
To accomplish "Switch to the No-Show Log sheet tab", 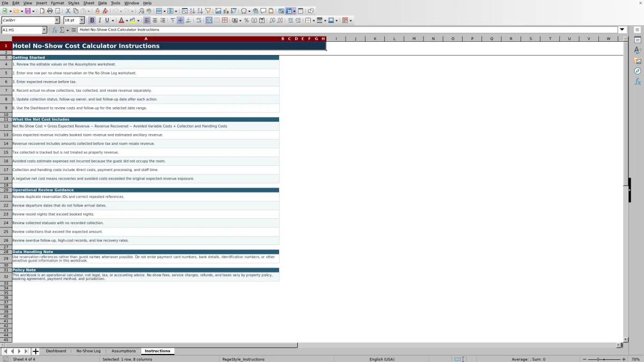I will tap(89, 351).
